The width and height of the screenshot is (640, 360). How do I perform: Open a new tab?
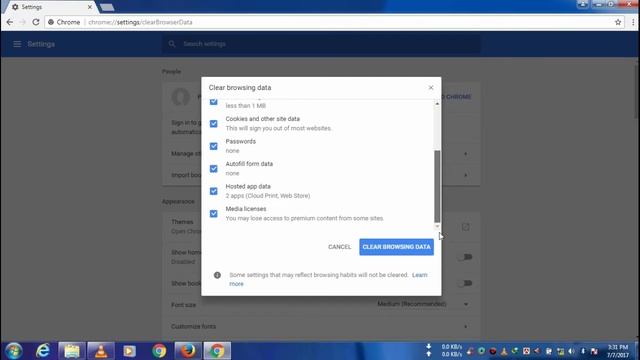click(x=107, y=7)
